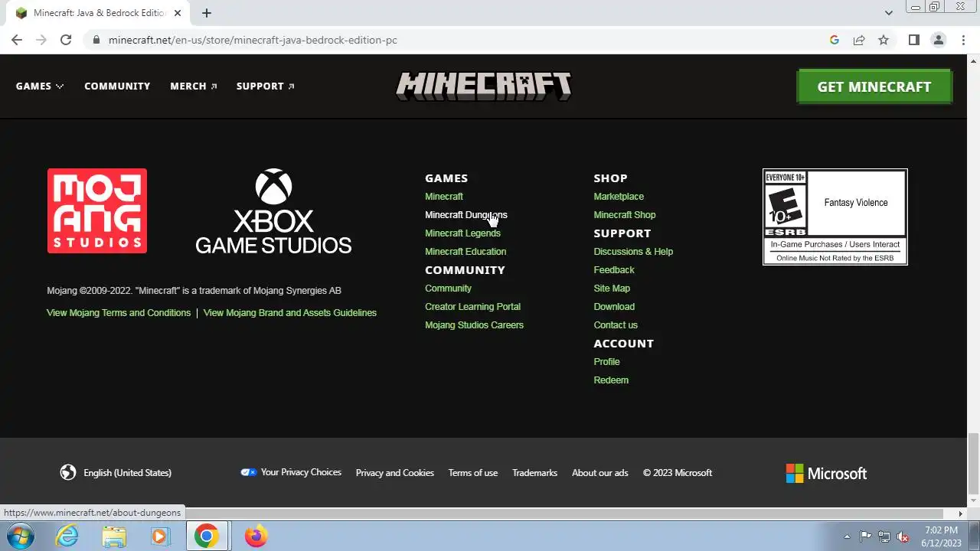Open the Windows Start menu

(x=21, y=536)
